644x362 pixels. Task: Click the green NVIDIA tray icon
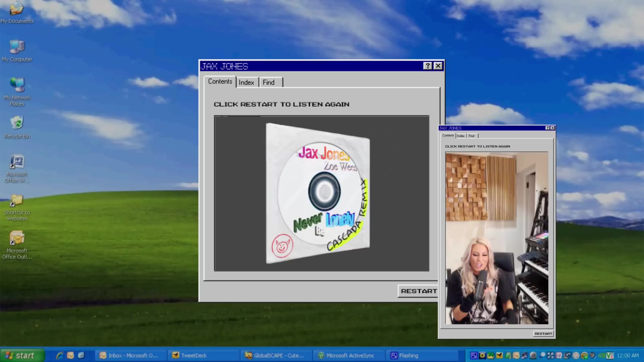[x=601, y=355]
